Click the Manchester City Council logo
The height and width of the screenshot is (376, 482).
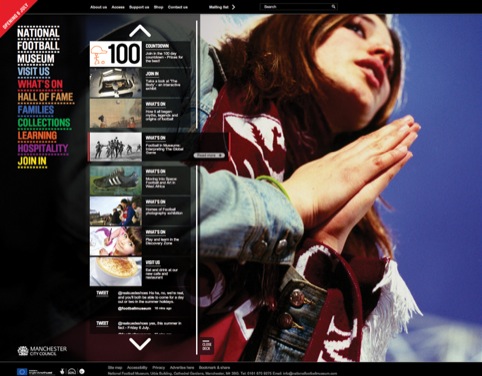pyautogui.click(x=42, y=351)
